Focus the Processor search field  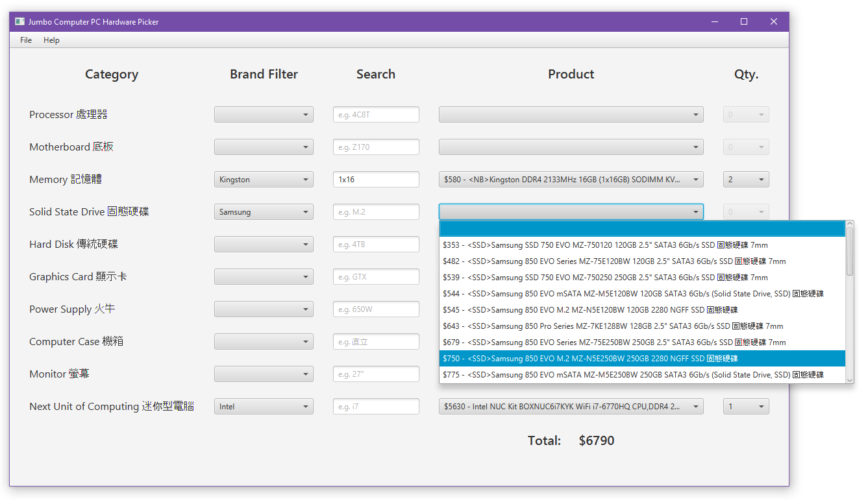(x=376, y=115)
